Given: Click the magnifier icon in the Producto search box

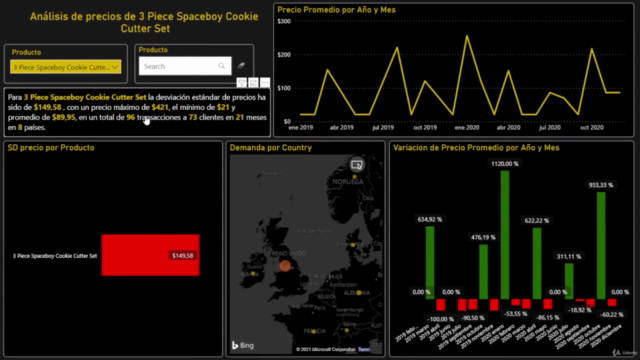Looking at the screenshot, I should 222,66.
